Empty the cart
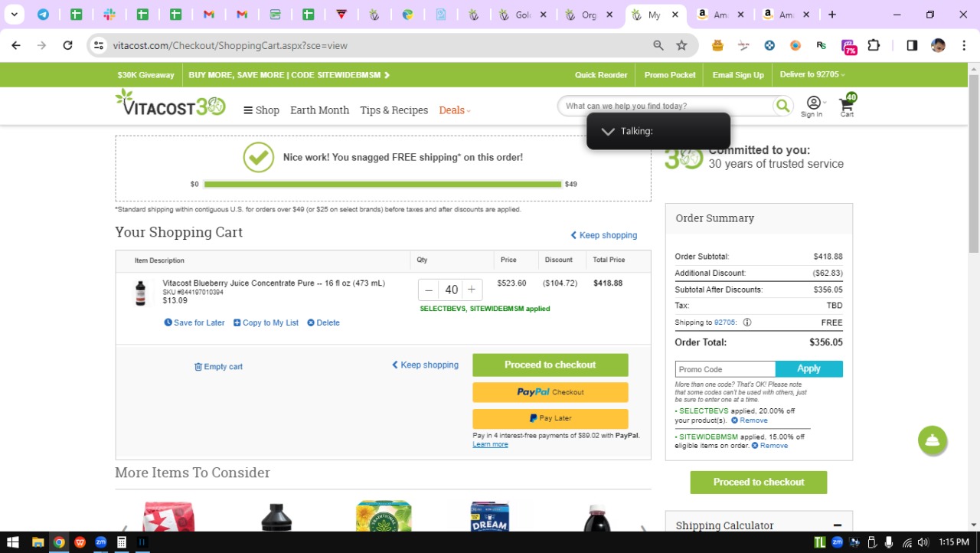Screen dimensions: 980x553 [x=218, y=367]
